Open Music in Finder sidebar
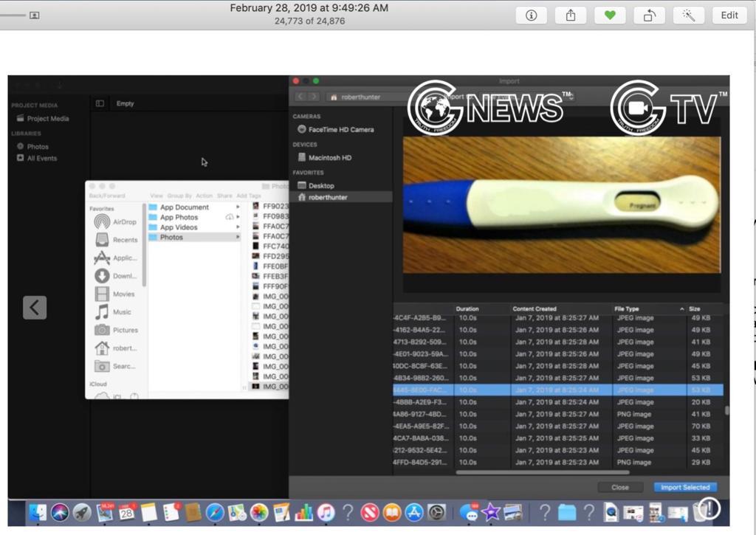The width and height of the screenshot is (756, 535). 113,312
